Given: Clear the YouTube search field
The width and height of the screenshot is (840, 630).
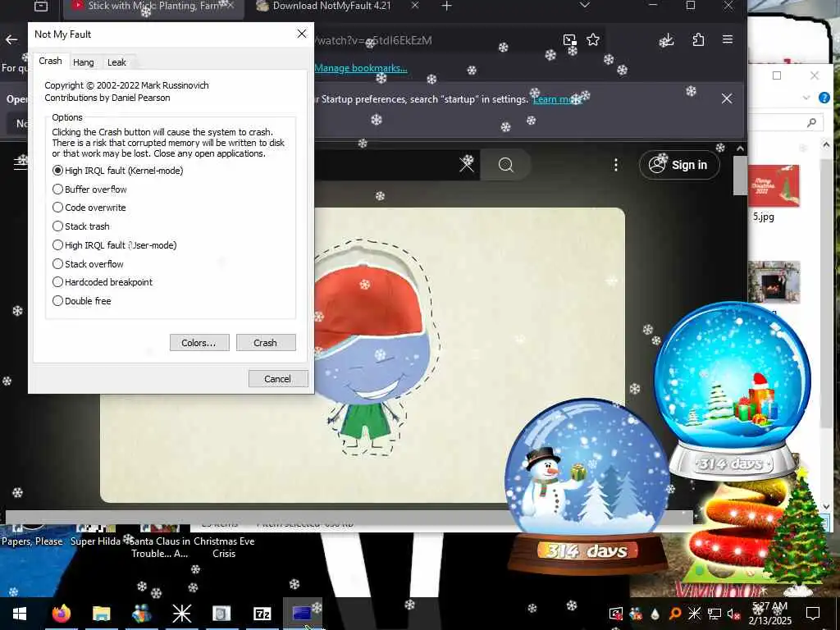Looking at the screenshot, I should pyautogui.click(x=467, y=164).
